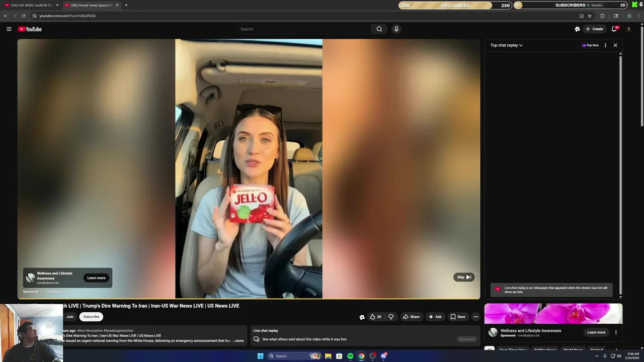Open the volume control in system tray
Screen dimensions: 644x362
(619, 356)
